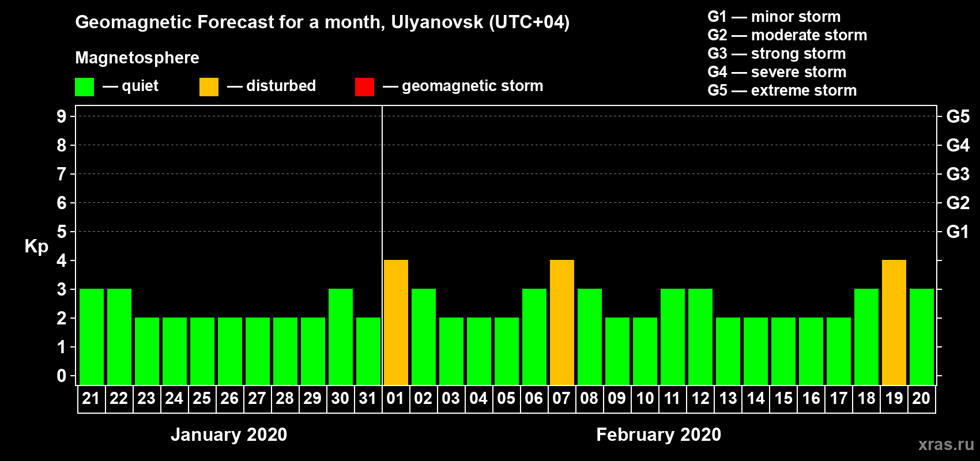Click the January 2020 month label
This screenshot has height=461, width=980.
pos(229,434)
